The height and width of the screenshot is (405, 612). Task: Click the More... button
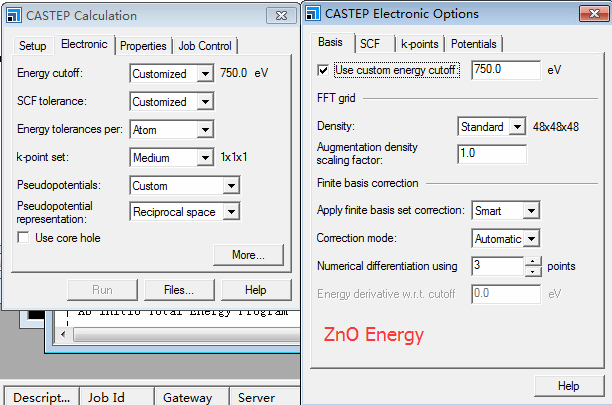(248, 255)
